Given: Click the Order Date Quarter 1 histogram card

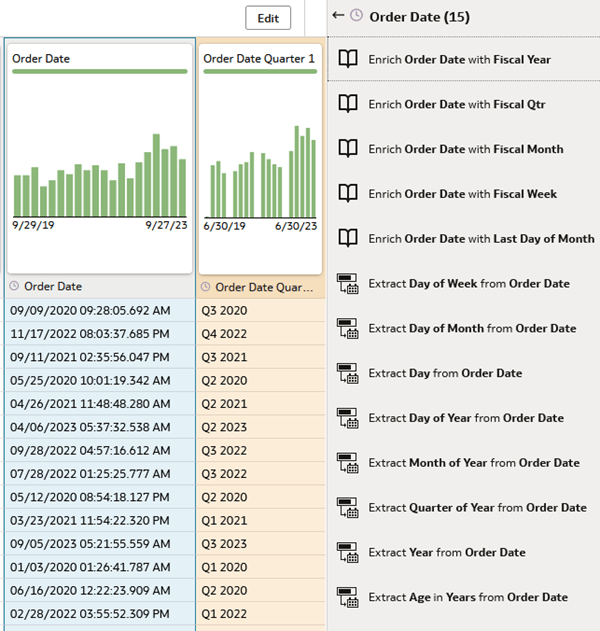Looking at the screenshot, I should click(261, 160).
